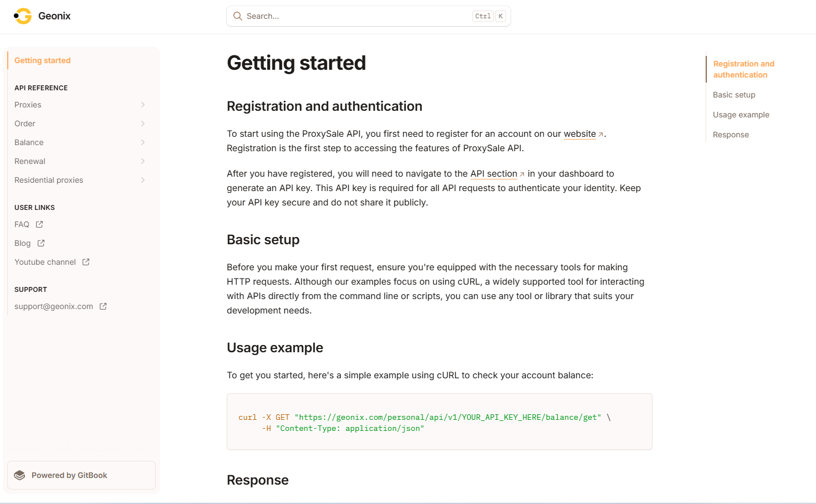Click the Blog external link icon
The width and height of the screenshot is (816, 504).
pos(41,243)
